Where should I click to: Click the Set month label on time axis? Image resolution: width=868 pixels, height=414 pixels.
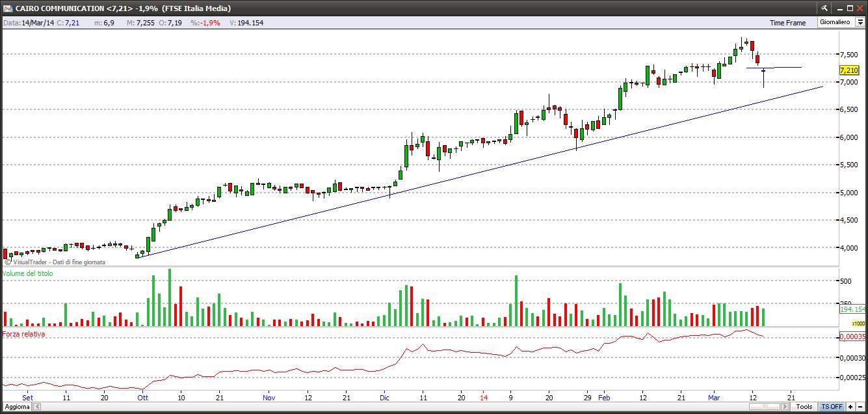click(x=27, y=397)
